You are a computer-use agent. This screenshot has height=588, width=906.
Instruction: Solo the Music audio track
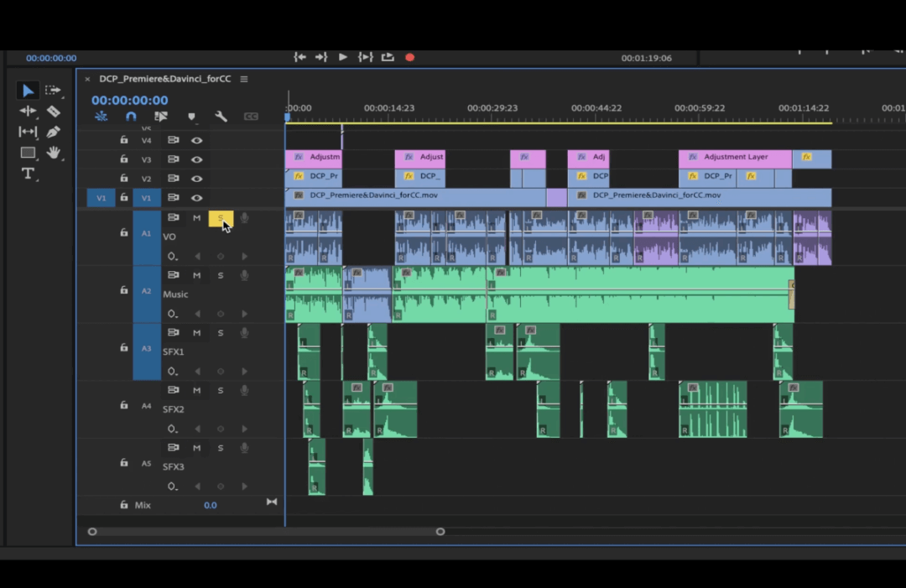click(221, 275)
